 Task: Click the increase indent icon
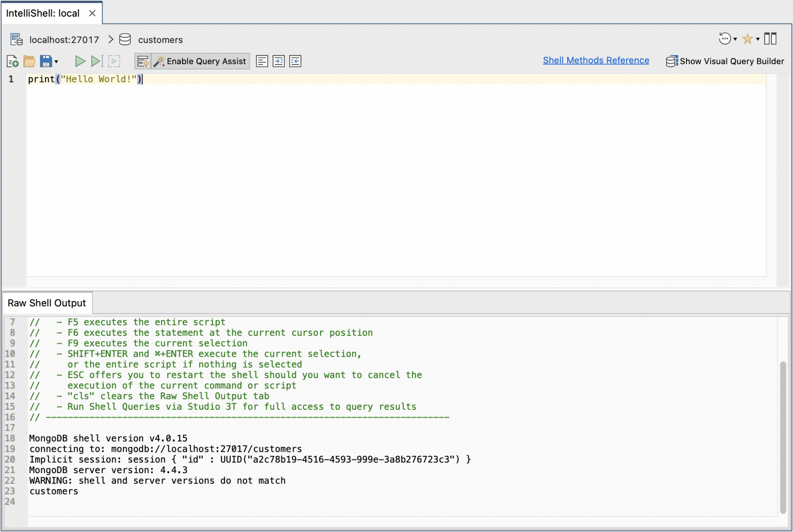point(280,61)
